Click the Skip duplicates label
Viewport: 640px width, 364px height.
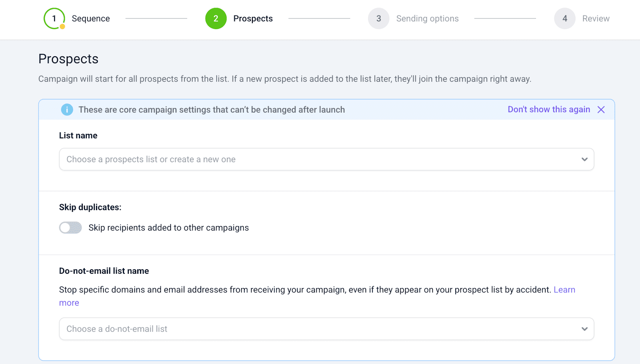click(x=90, y=207)
